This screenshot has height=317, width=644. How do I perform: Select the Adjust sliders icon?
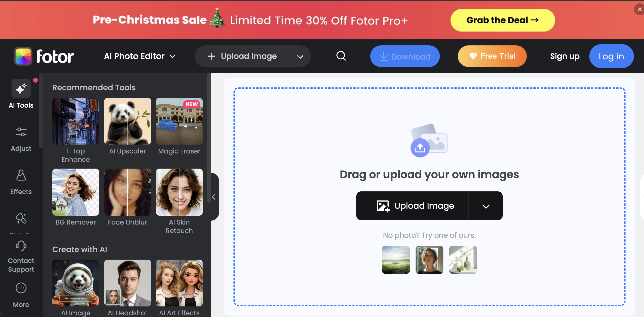click(x=21, y=132)
